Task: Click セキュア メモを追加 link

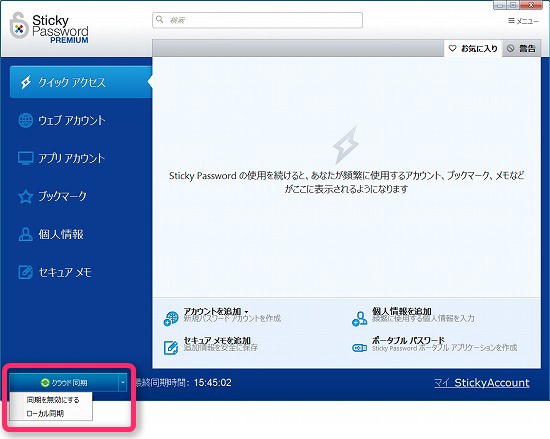Action: (x=217, y=340)
